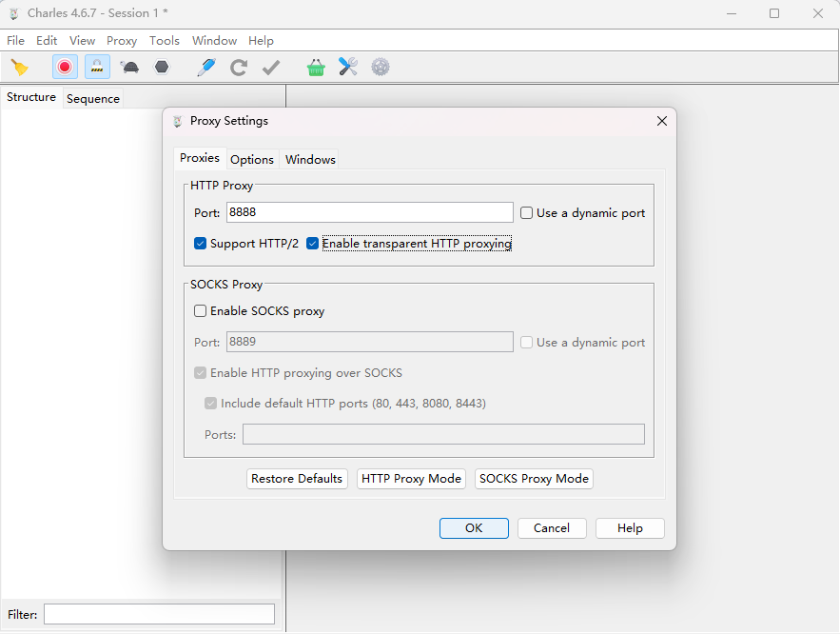Viewport: 840px width, 634px height.
Task: Click the SOCKS Port field 8889
Action: [x=370, y=342]
